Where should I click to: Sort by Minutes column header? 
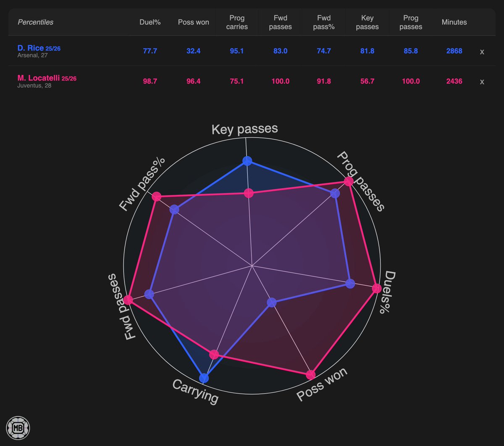[454, 22]
